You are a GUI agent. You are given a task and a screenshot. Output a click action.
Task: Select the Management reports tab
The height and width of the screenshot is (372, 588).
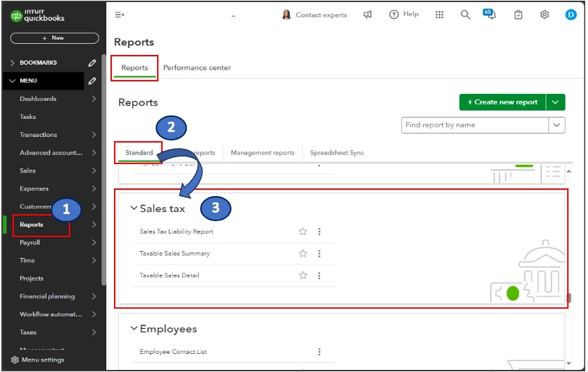tap(263, 153)
